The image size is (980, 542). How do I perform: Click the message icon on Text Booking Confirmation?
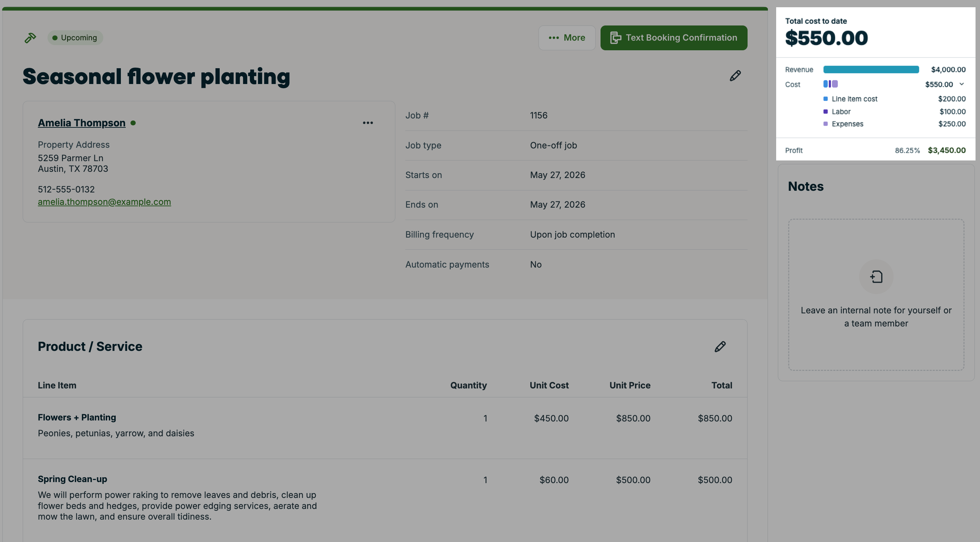615,38
